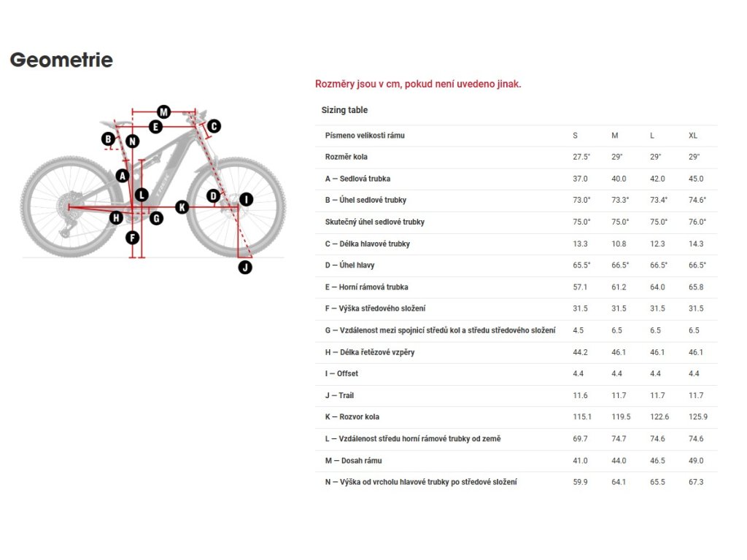
Task: Click the A seat tube marker
Action: tap(123, 176)
